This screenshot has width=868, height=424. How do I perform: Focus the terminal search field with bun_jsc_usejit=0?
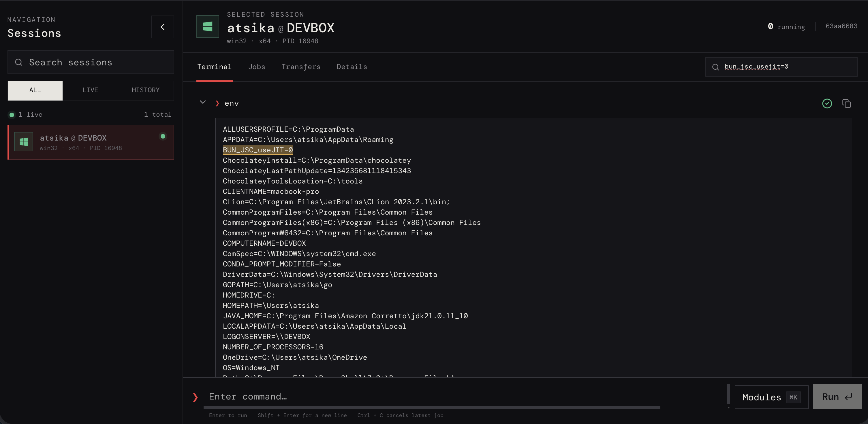tap(781, 67)
